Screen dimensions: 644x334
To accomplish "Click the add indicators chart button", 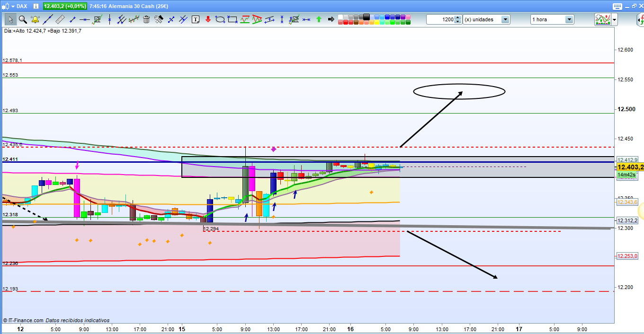I will [x=602, y=19].
